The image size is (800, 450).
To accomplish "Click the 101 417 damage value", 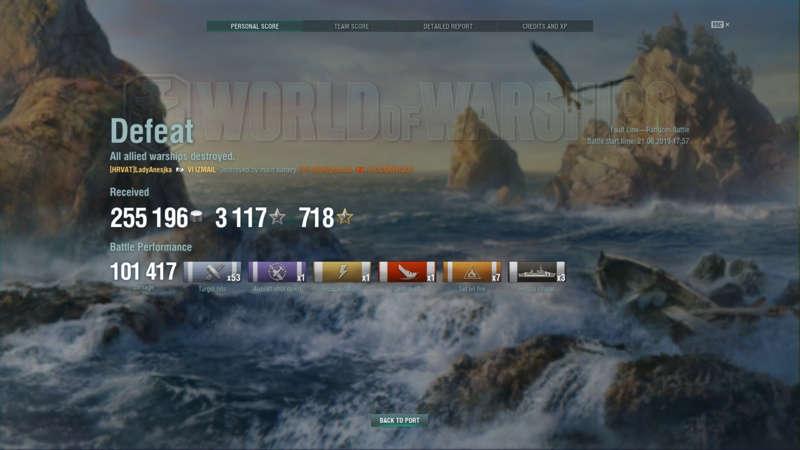I will pyautogui.click(x=143, y=271).
